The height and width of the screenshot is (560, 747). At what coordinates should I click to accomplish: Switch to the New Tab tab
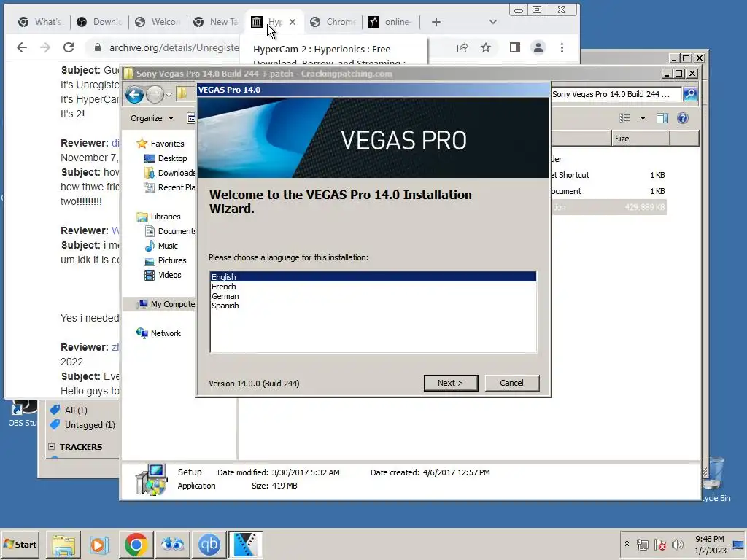point(216,22)
